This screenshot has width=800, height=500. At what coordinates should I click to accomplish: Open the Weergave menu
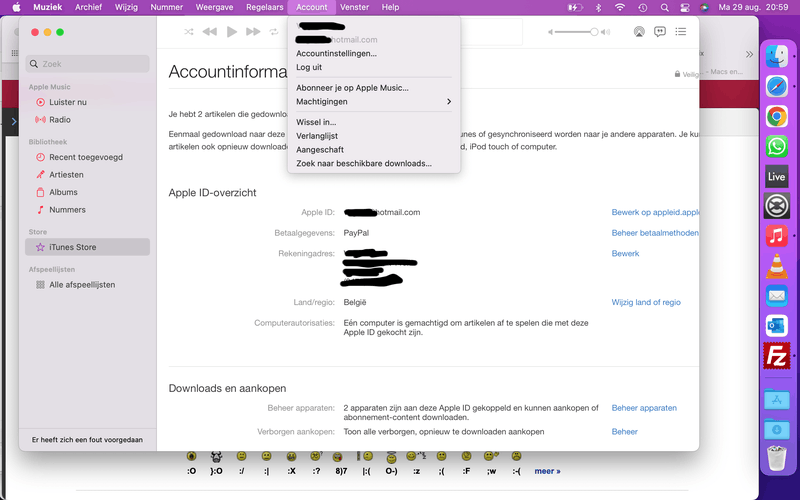pos(214,7)
